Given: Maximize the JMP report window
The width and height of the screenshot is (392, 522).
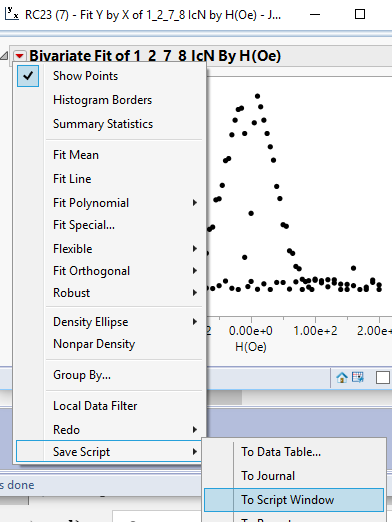Looking at the screenshot, I should click(x=360, y=14).
